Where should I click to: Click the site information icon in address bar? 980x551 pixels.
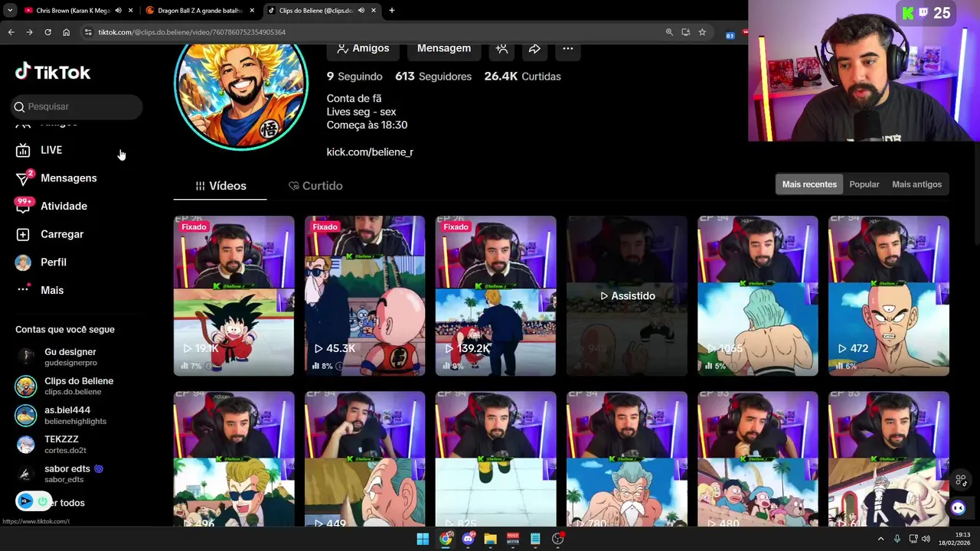coord(88,32)
